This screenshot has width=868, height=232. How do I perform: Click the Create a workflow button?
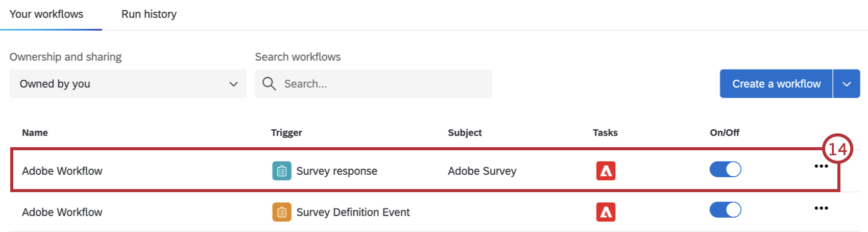776,84
